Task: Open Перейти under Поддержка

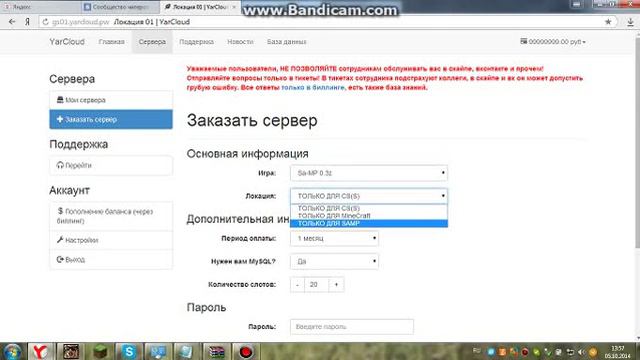Action: (x=111, y=165)
